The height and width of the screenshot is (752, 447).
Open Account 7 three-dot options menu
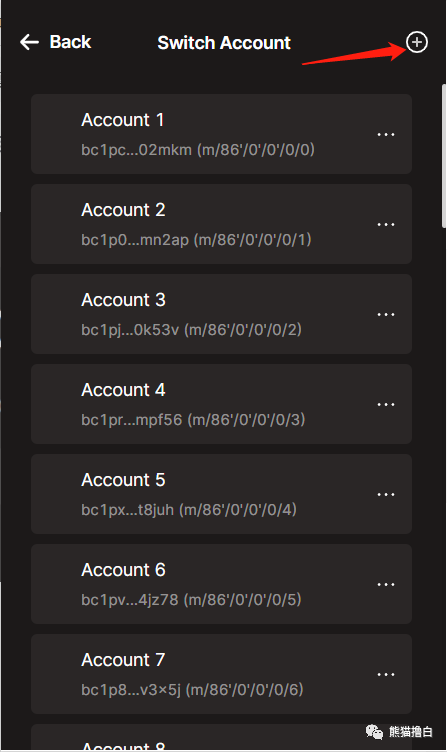click(x=386, y=674)
